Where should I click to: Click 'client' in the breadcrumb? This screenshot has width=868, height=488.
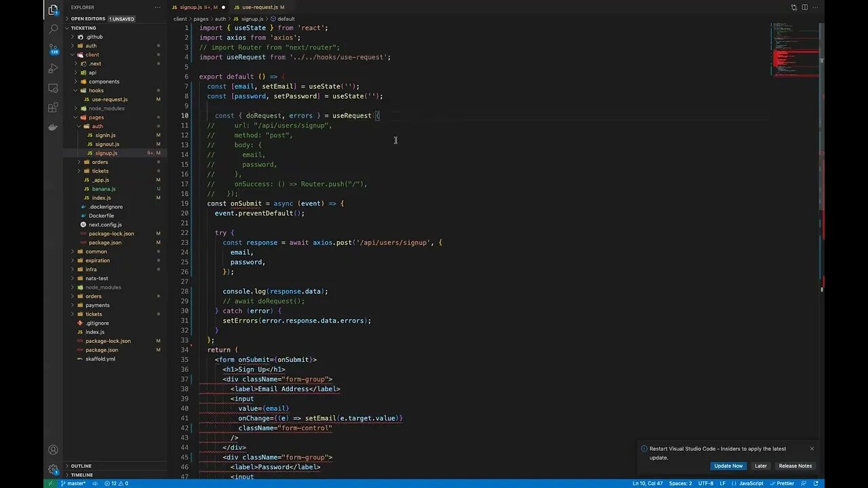[180, 19]
